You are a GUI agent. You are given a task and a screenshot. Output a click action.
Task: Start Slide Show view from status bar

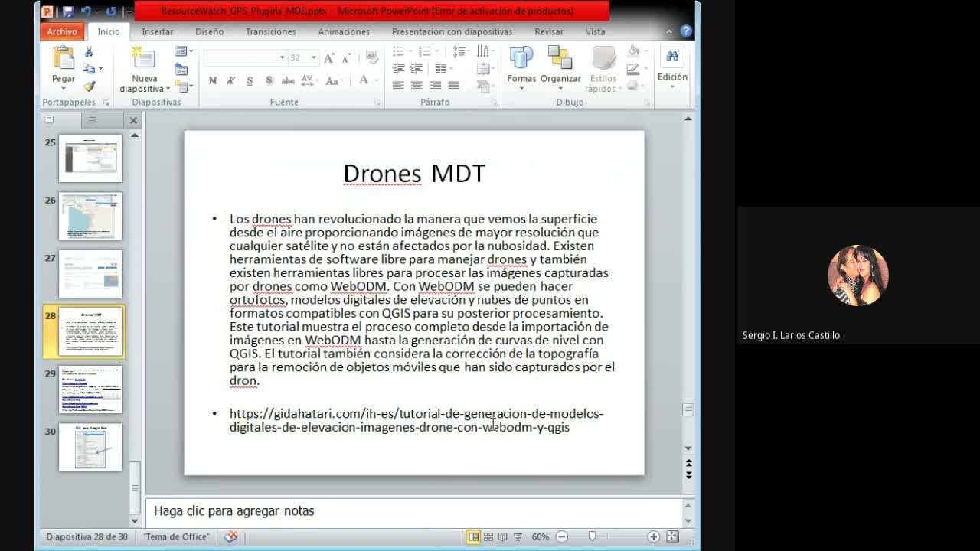(x=518, y=536)
